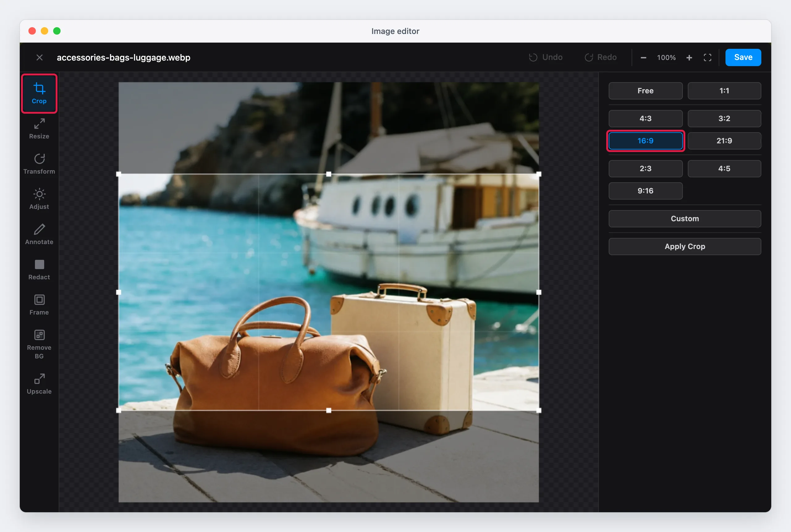Choose the 4:3 aspect ratio

(645, 118)
